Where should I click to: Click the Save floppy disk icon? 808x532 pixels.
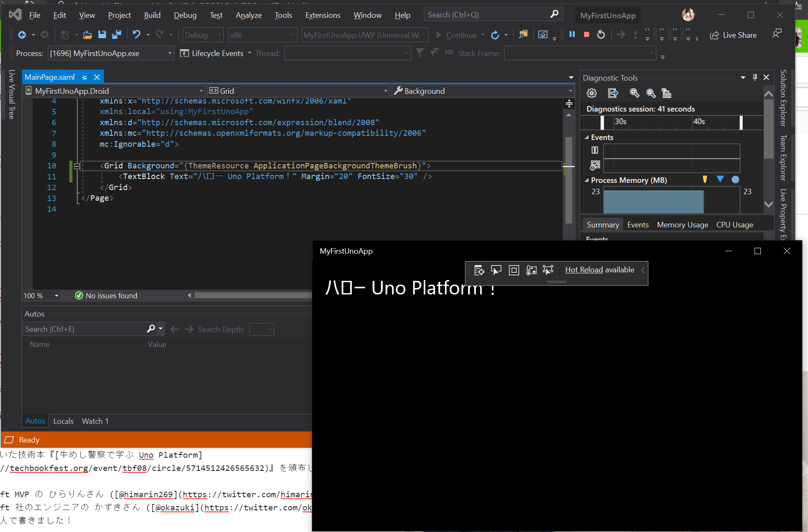point(102,35)
